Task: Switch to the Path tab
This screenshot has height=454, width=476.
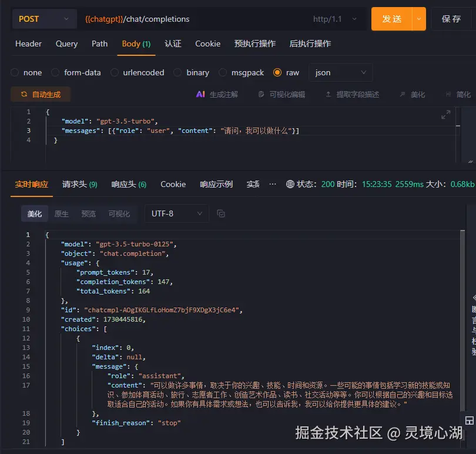Action: pyautogui.click(x=99, y=44)
